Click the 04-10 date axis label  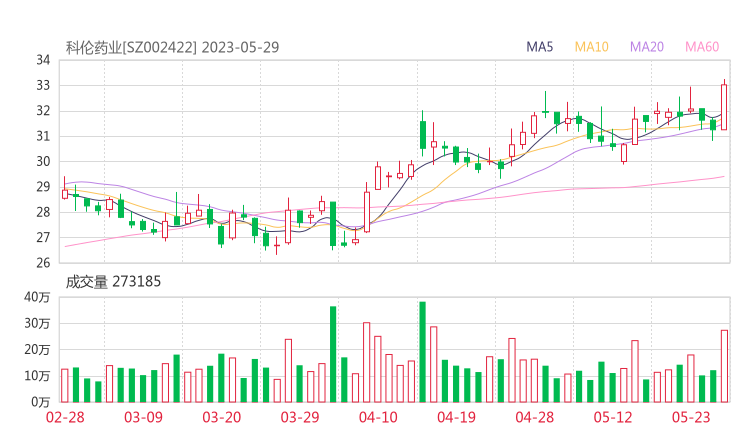coord(378,417)
